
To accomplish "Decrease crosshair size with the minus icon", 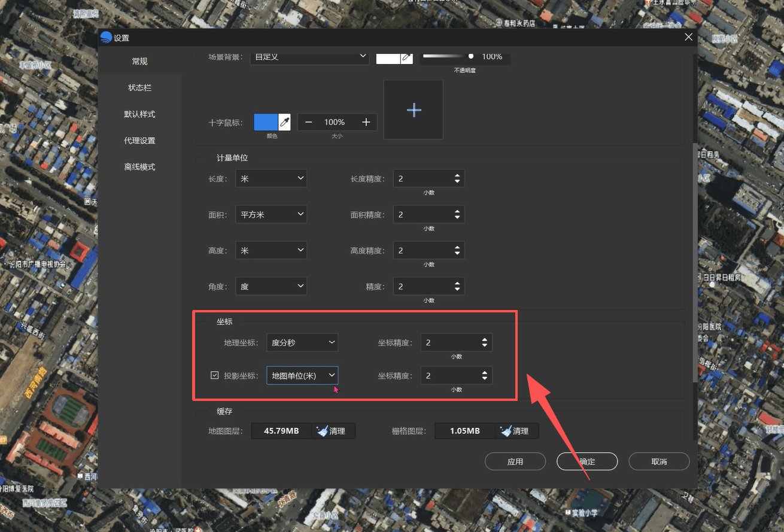I will [x=309, y=122].
